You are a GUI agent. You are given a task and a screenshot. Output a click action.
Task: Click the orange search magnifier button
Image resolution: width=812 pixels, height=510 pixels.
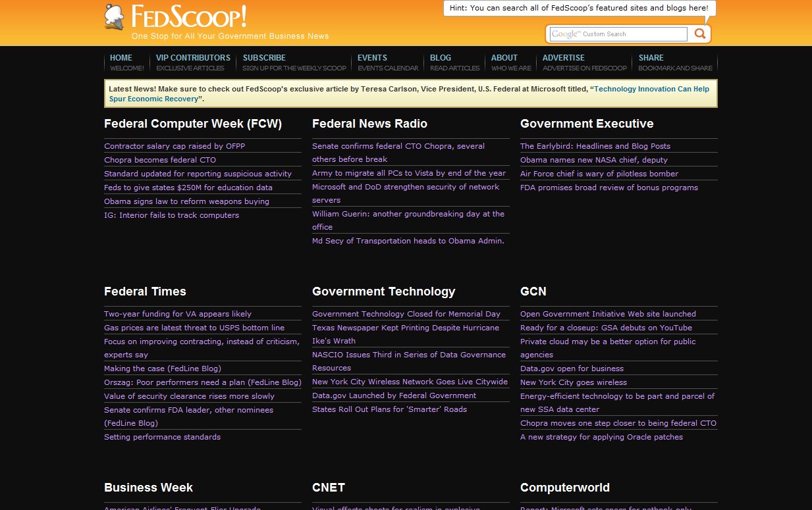click(x=700, y=34)
